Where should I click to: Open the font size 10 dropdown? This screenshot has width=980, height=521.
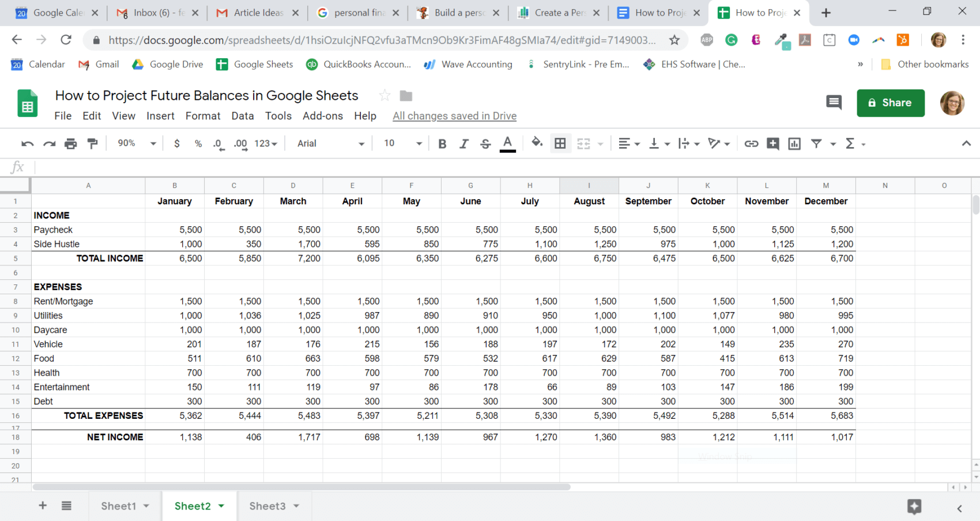[x=402, y=144]
